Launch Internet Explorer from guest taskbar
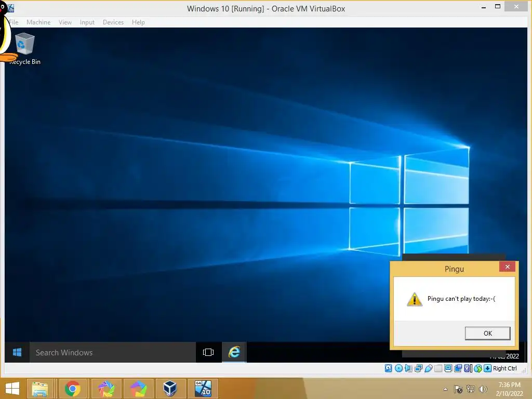This screenshot has height=399, width=532. point(234,352)
